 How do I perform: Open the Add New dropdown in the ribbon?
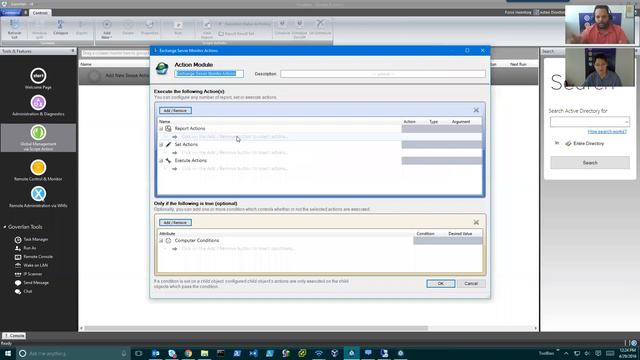coord(107,29)
